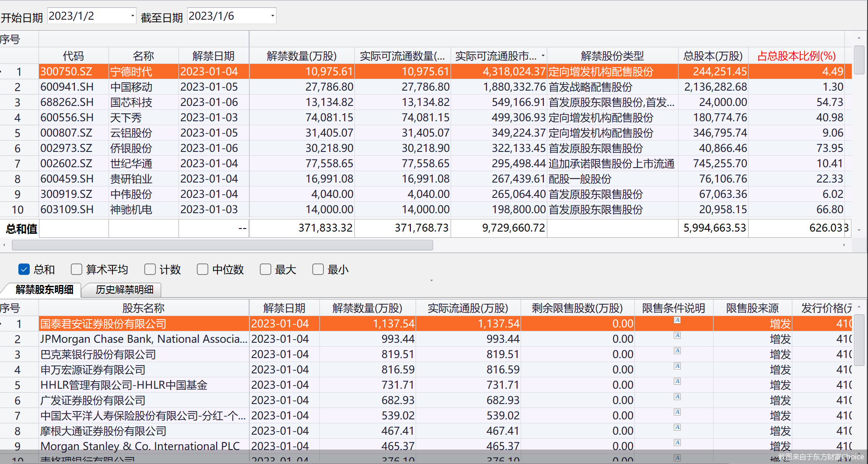Open the 截至日期 date dropdown
Viewport: 868px width, 464px height.
[x=272, y=16]
